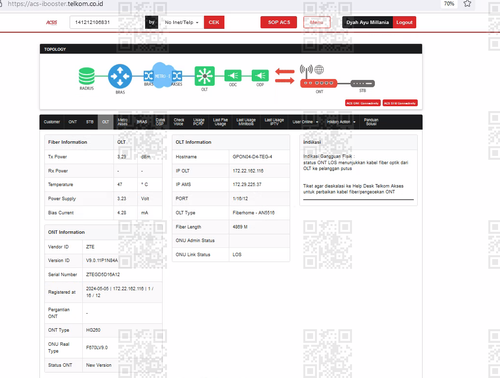Select the OLT tab
500x378 pixels.
(105, 122)
